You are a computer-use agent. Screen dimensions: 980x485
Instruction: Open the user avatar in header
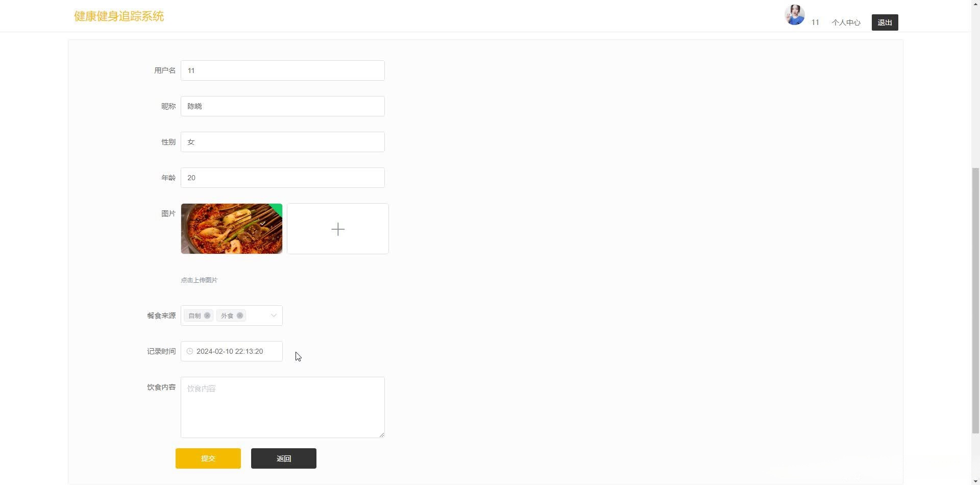tap(795, 15)
